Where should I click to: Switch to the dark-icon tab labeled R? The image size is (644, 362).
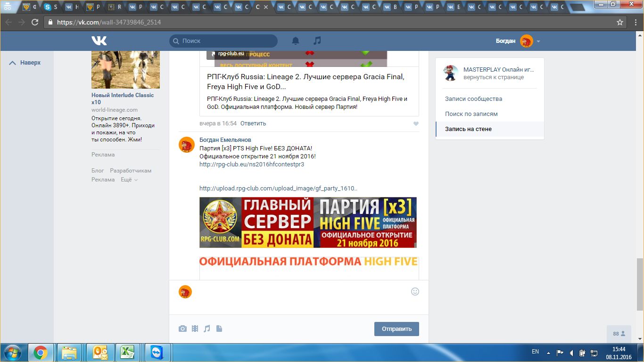(115, 7)
